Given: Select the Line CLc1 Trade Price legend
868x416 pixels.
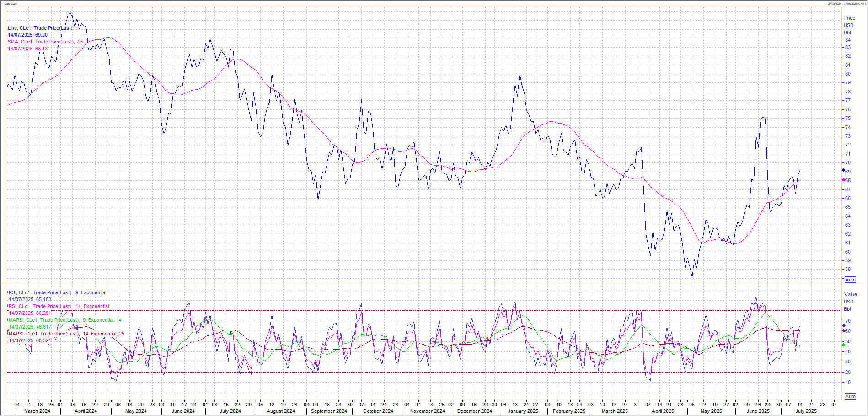Looking at the screenshot, I should coord(40,28).
